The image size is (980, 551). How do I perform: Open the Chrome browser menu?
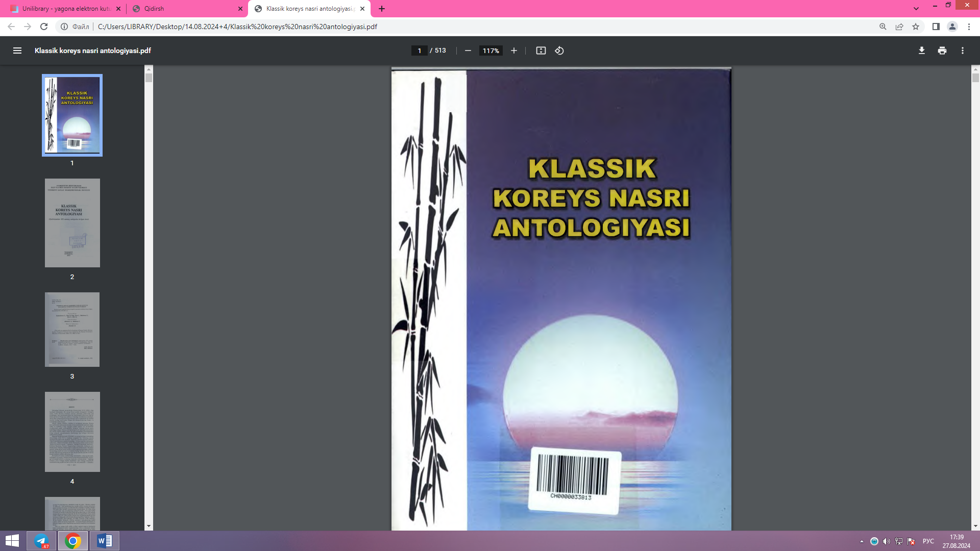pyautogui.click(x=969, y=27)
